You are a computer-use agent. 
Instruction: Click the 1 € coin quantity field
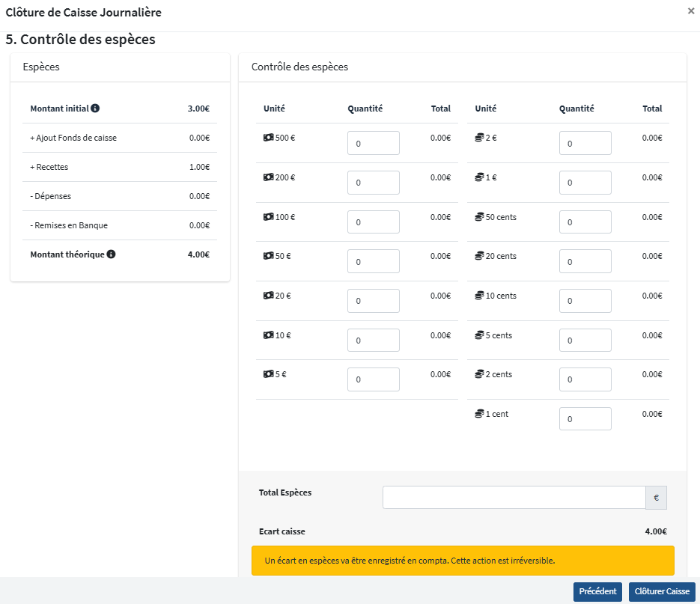[x=585, y=183]
